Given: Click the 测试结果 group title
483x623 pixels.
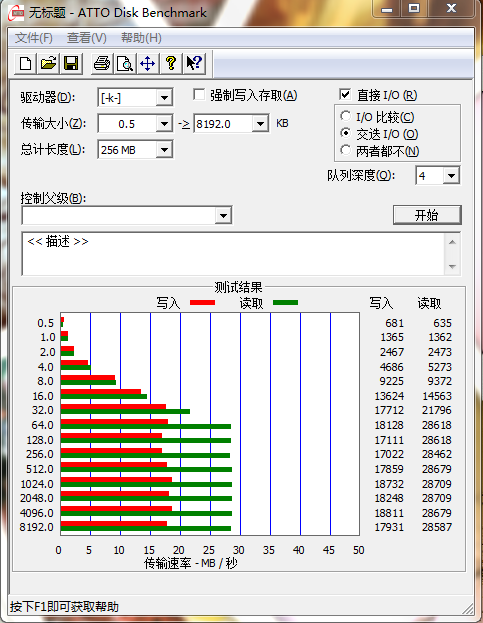Looking at the screenshot, I should 238,287.
